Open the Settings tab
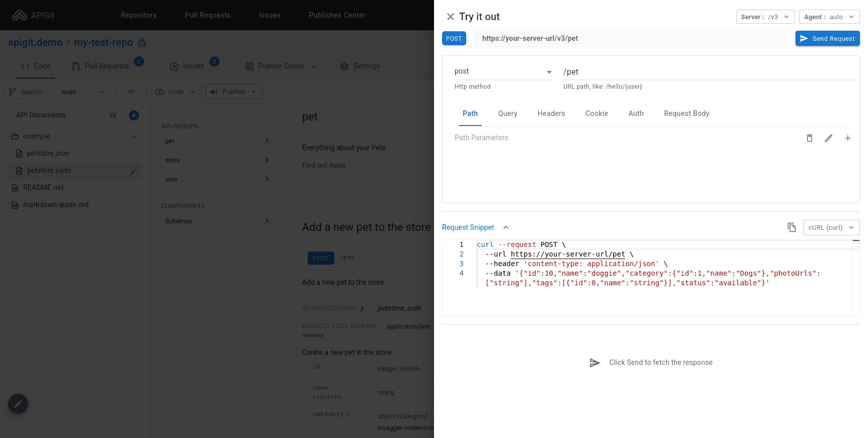 coord(359,66)
